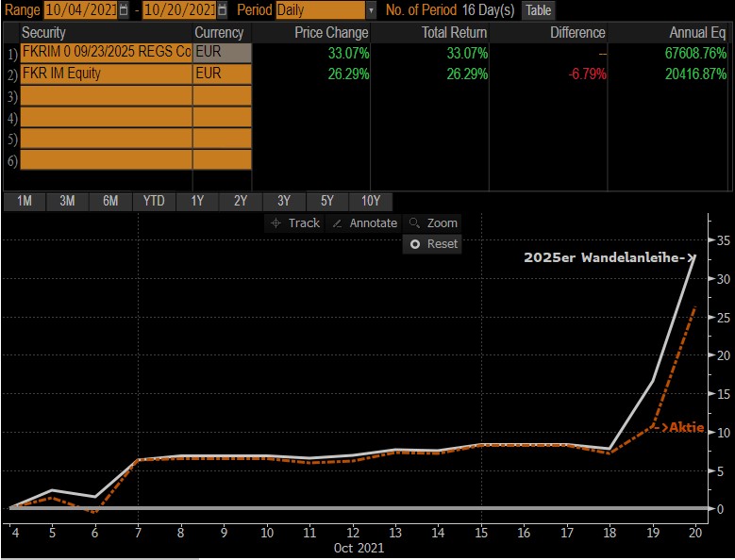Click the empty currency cell in row 3
This screenshot has width=735, height=560.
coord(222,96)
